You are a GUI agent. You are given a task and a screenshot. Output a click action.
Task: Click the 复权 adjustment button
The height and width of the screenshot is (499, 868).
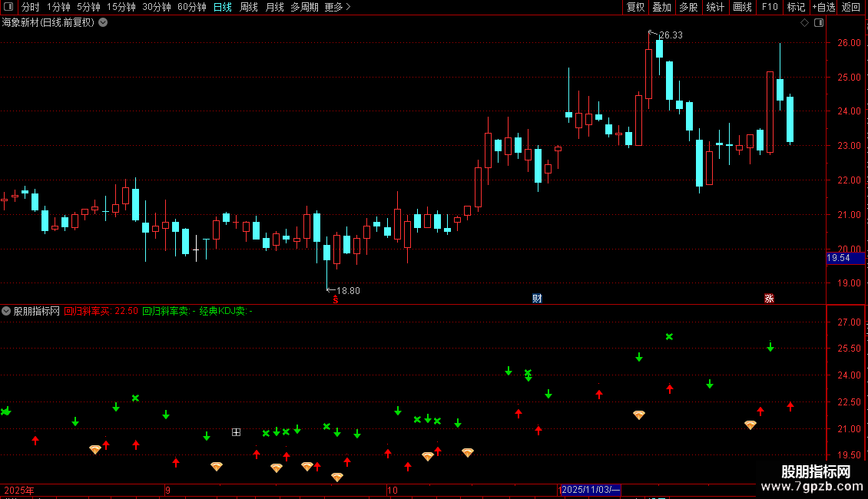pyautogui.click(x=635, y=7)
